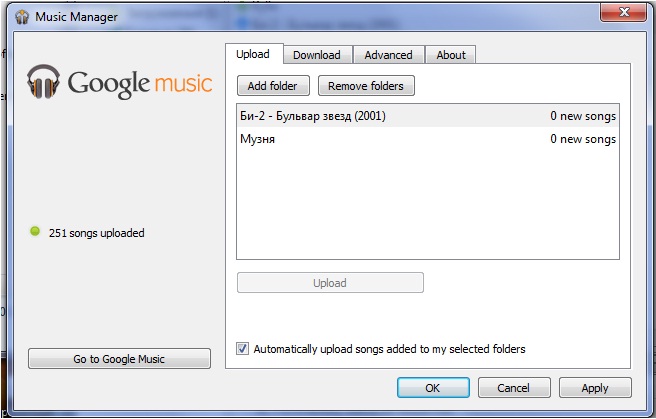Open Go to Google Music
This screenshot has height=419, width=656.
pos(119,359)
